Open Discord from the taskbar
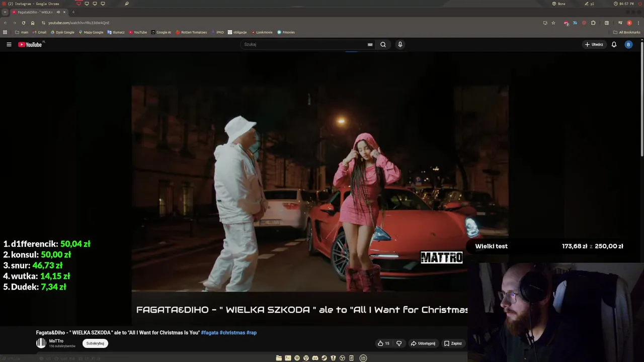Image resolution: width=644 pixels, height=362 pixels. [315, 358]
